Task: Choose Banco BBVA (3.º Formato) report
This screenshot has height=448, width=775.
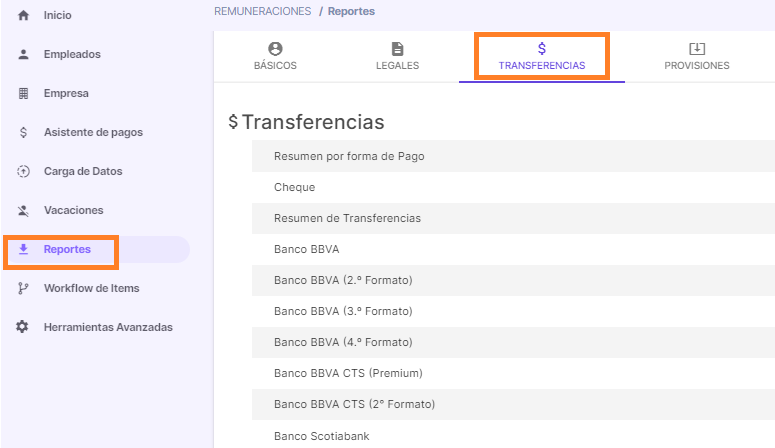Action: coord(343,311)
